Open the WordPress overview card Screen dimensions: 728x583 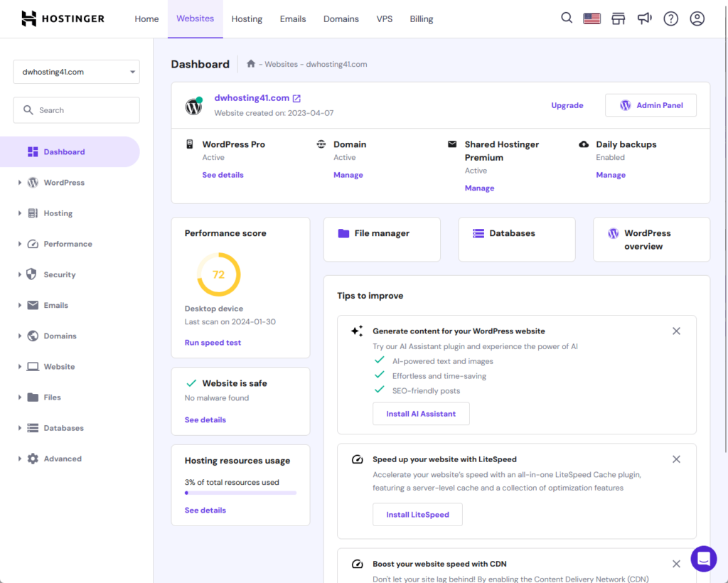[651, 240]
